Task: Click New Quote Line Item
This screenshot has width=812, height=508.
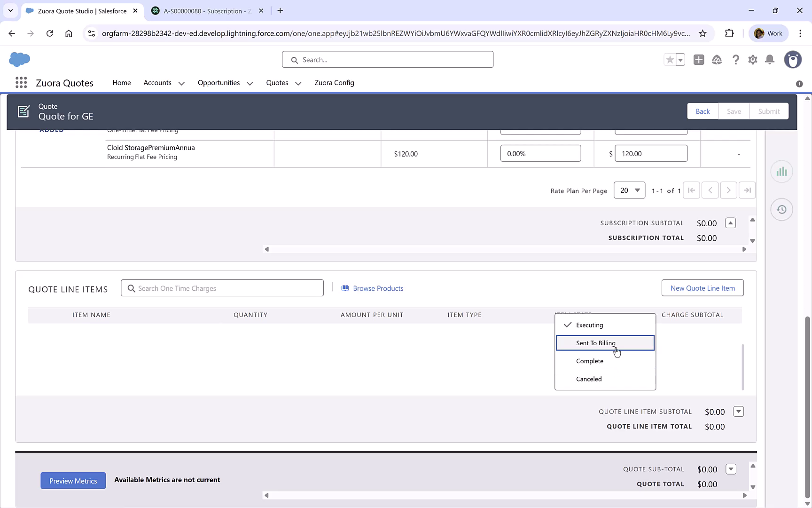Action: point(703,288)
